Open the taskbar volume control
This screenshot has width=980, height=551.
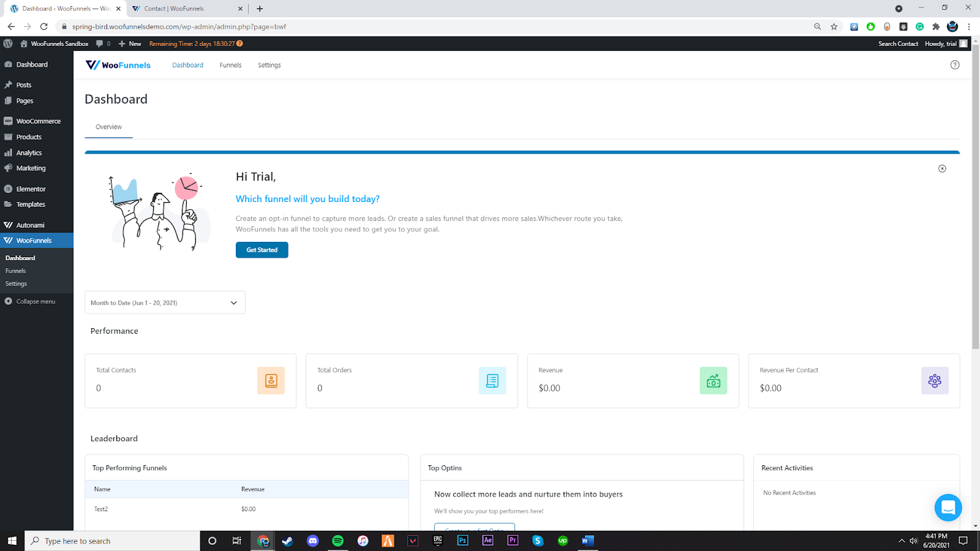coord(913,541)
